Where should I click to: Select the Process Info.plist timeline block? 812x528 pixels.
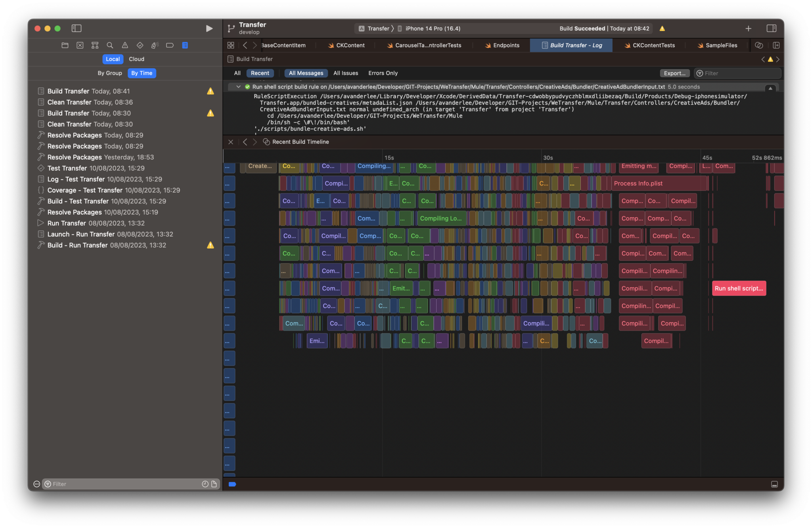[659, 184]
